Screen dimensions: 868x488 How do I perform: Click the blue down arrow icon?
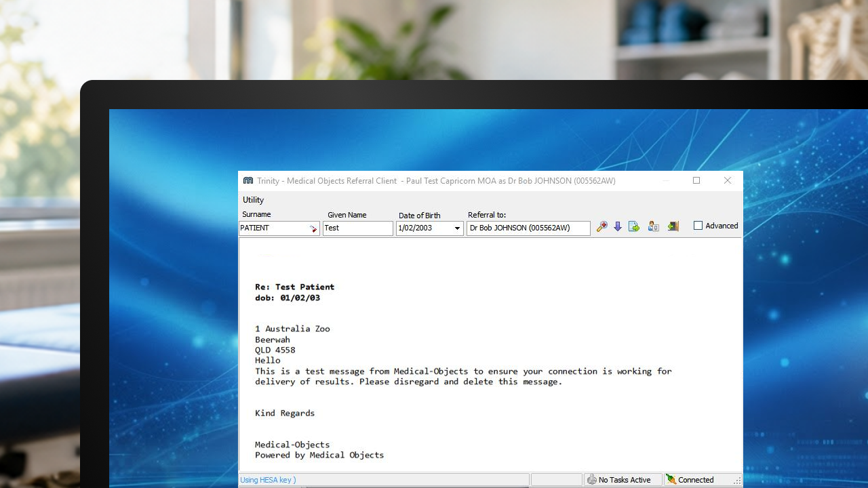click(618, 226)
